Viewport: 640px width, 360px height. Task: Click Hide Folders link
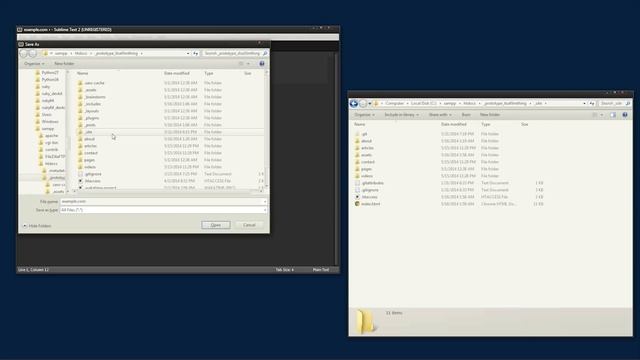pos(40,226)
